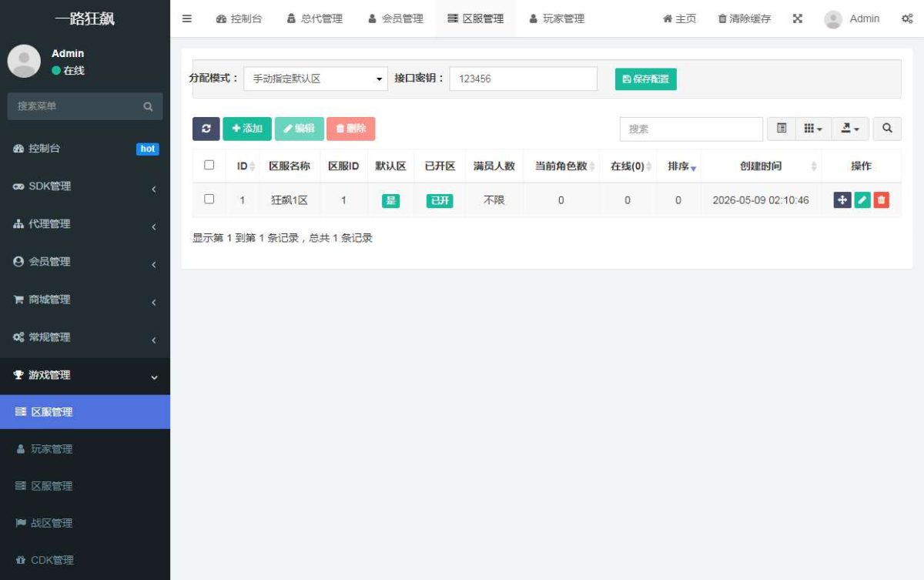Open the settings gears icon at top right
The height and width of the screenshot is (580, 924).
pos(907,18)
